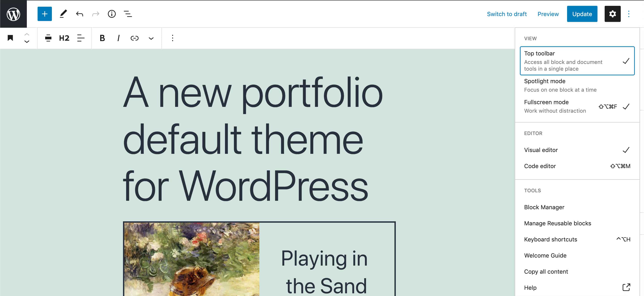This screenshot has height=296, width=644.
Task: Click the WordPress logo icon
Action: (14, 14)
